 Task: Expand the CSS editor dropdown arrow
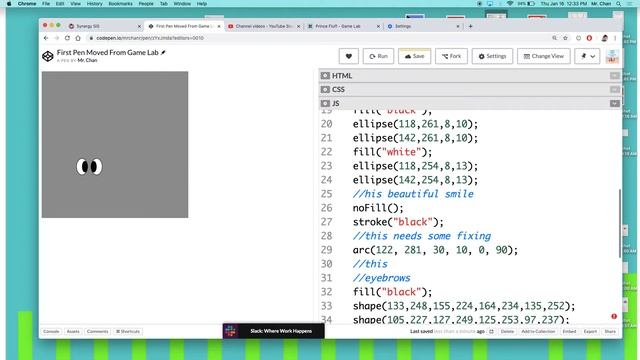pyautogui.click(x=614, y=89)
